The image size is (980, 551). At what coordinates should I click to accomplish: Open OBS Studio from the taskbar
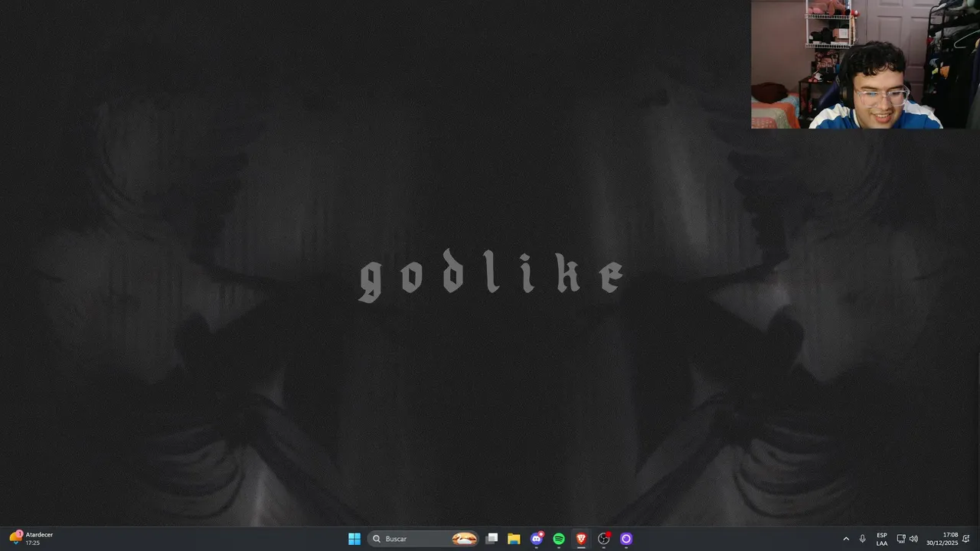(604, 539)
